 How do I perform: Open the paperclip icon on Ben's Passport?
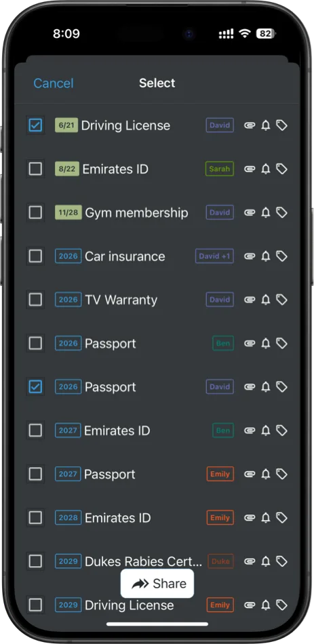pyautogui.click(x=250, y=344)
